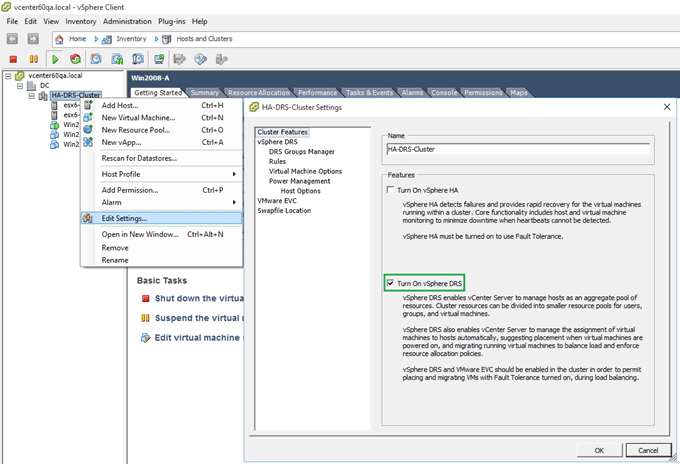The height and width of the screenshot is (464, 680).
Task: Switch to the Resource Allocation tab
Action: (x=259, y=92)
